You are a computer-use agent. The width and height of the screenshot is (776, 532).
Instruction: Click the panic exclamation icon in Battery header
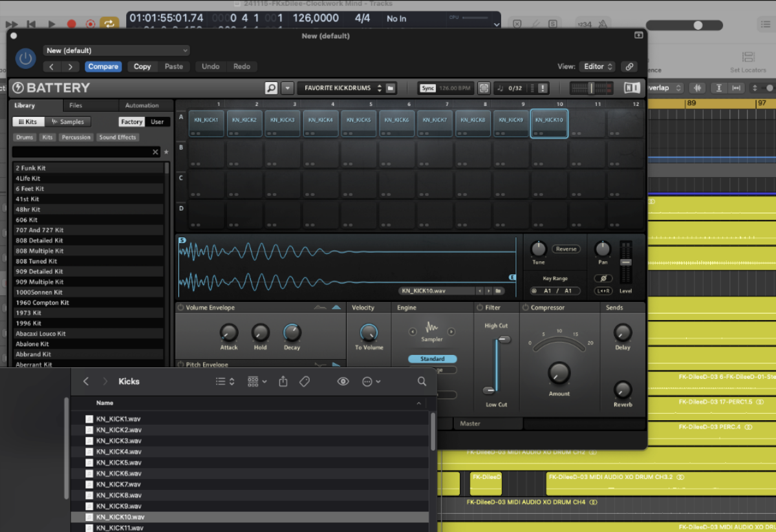pyautogui.click(x=543, y=88)
